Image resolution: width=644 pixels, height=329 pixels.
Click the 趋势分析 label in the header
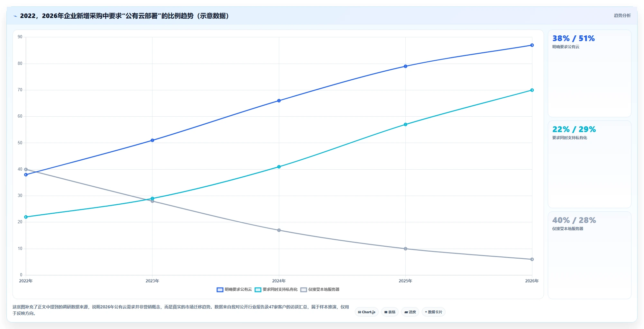click(622, 15)
